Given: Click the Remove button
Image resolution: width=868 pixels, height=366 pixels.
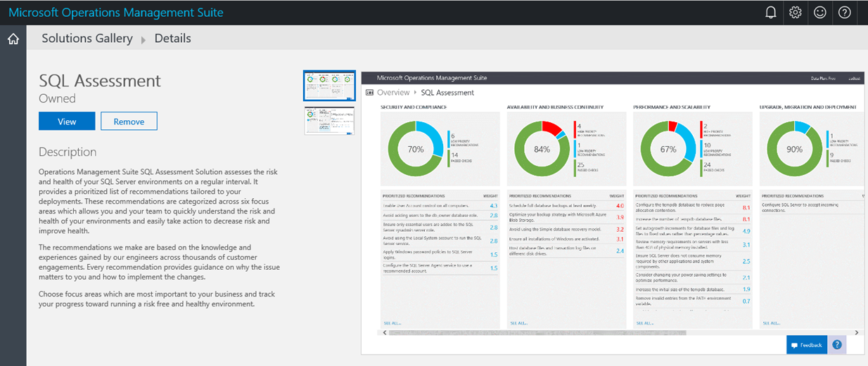Looking at the screenshot, I should (129, 122).
